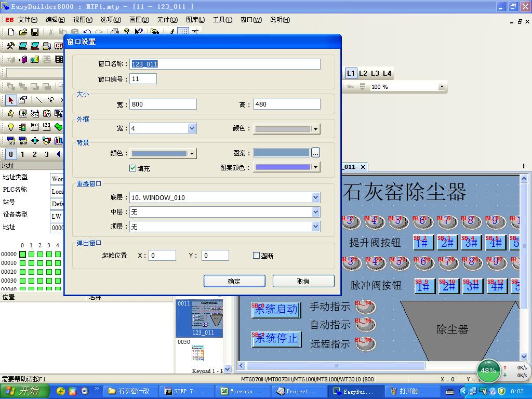Select the arrow pointer selection tool

10,100
